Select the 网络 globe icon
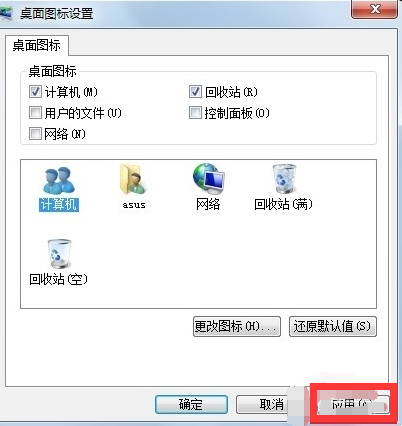 pos(209,179)
